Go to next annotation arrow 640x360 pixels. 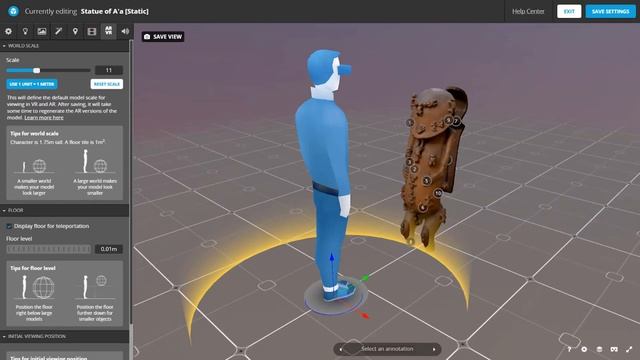tap(434, 349)
